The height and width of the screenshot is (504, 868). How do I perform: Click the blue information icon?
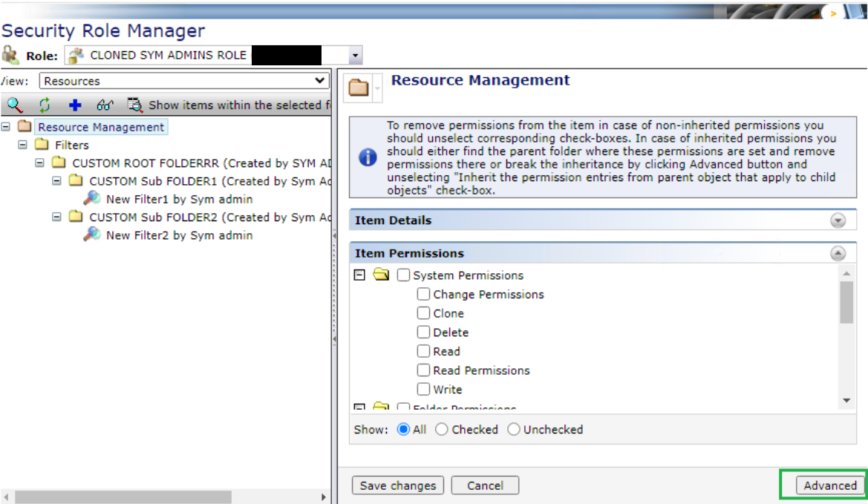coord(368,158)
